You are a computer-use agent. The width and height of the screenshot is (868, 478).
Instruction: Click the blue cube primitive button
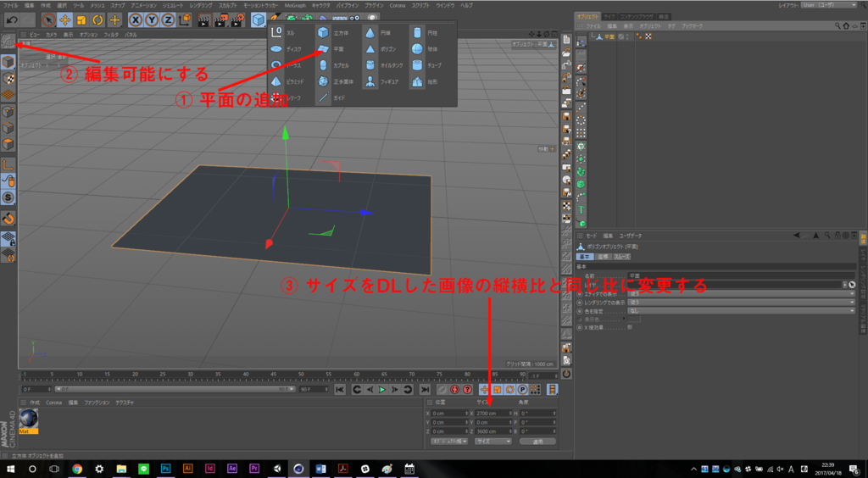tap(259, 20)
